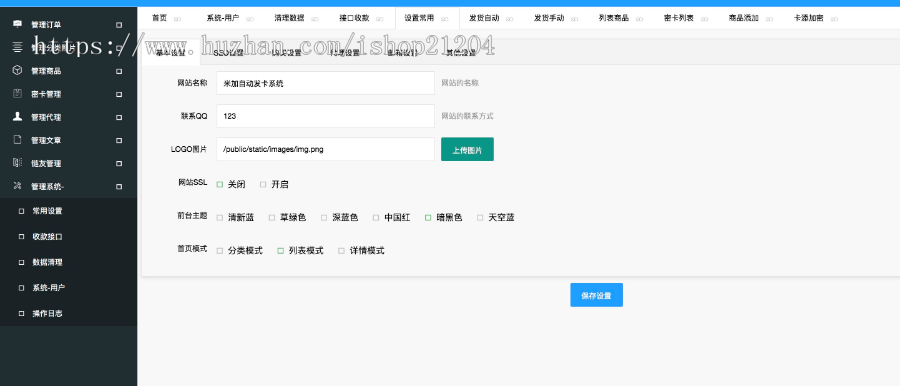Click the 联系QQ input field
The width and height of the screenshot is (900, 386).
325,116
